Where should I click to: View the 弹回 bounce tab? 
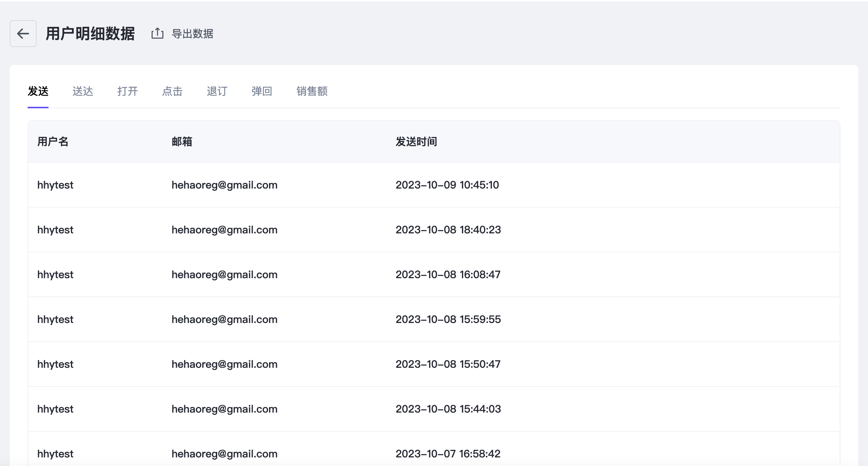(262, 91)
